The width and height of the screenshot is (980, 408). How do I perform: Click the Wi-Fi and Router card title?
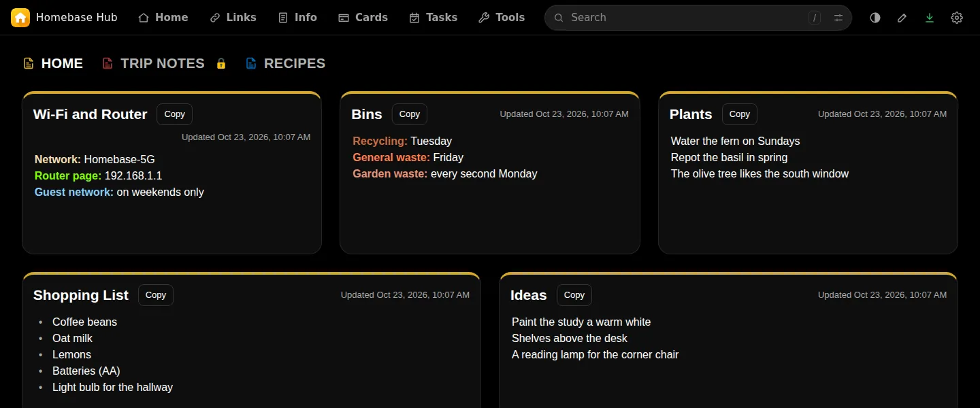click(x=90, y=114)
